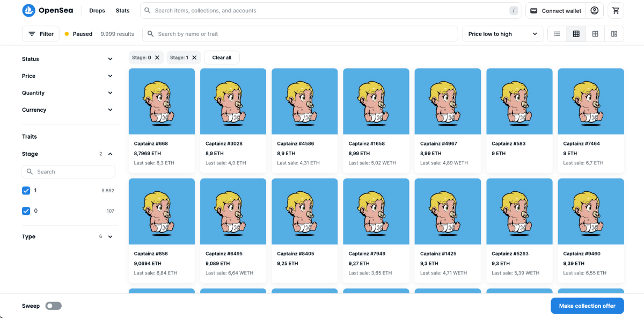Click '9.999 results' count text
This screenshot has height=318, width=644.
point(117,34)
